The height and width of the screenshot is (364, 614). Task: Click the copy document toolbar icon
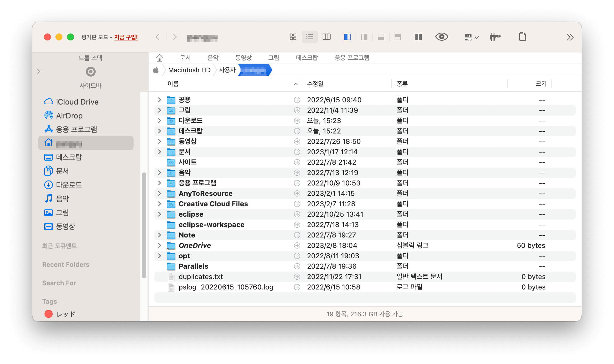(523, 37)
